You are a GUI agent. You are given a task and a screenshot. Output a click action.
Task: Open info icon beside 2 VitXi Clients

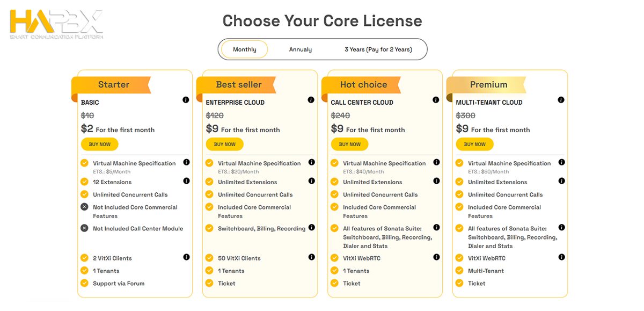(x=186, y=257)
